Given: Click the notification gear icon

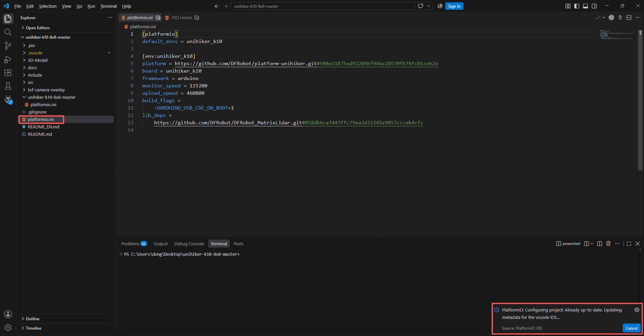Looking at the screenshot, I should pyautogui.click(x=637, y=310).
